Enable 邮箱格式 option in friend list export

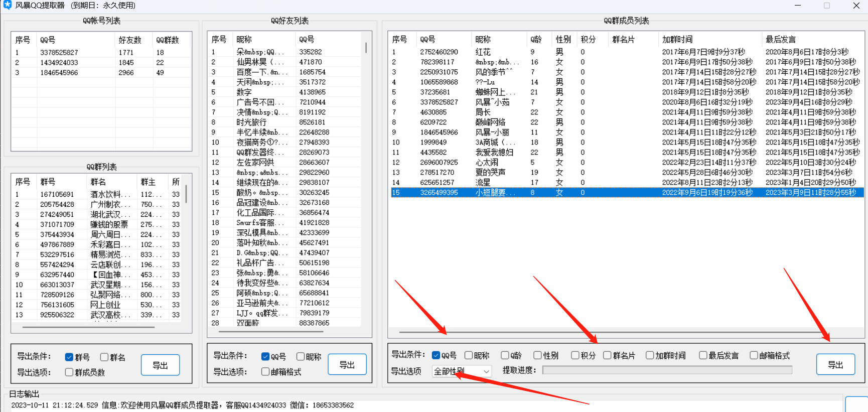[x=265, y=372]
